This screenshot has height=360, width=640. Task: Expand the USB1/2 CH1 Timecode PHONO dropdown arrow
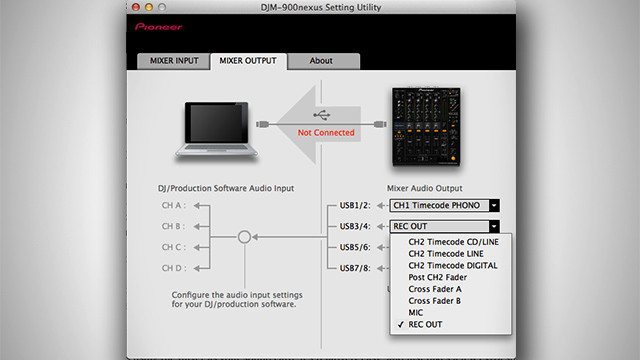494,205
